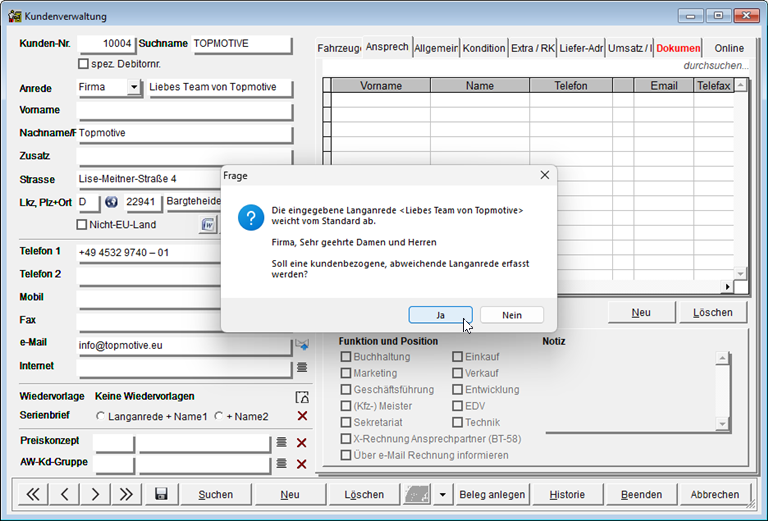Image resolution: width=768 pixels, height=521 pixels.
Task: Toggle Über e-Mail Rechnung informieren checkbox
Action: tap(346, 455)
